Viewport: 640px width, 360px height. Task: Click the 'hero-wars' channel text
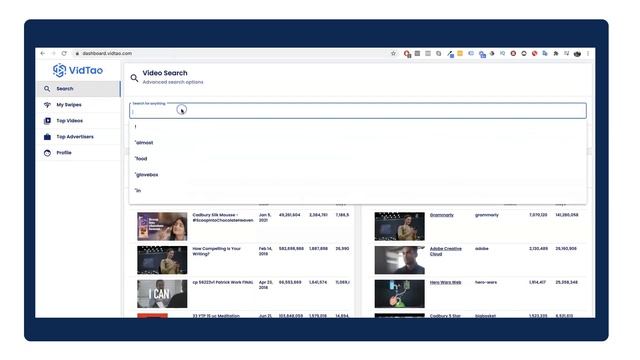486,282
